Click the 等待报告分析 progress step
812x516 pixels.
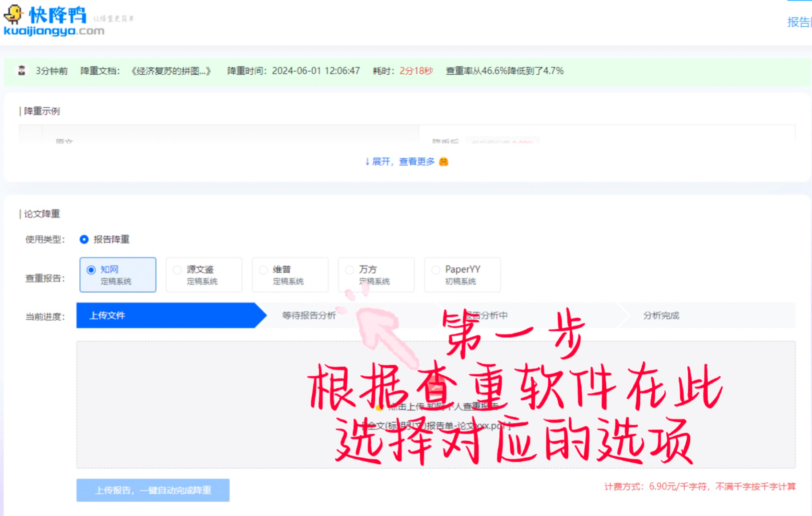point(308,315)
